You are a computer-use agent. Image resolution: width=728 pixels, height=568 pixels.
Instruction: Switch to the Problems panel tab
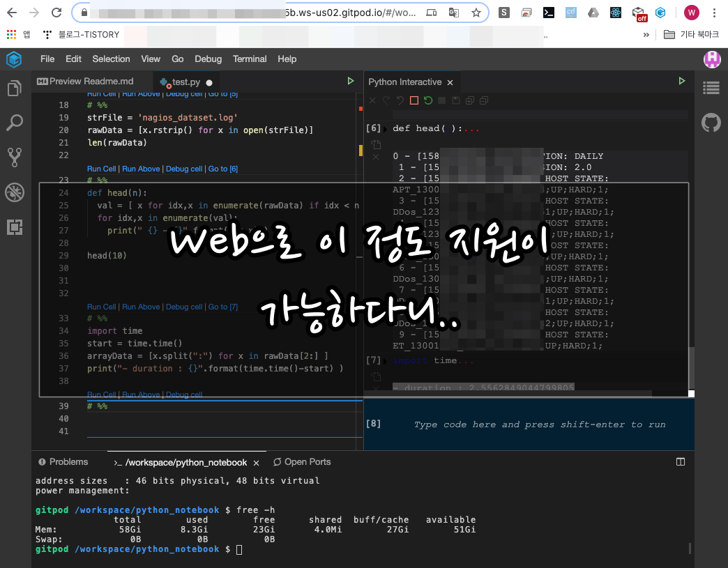[x=63, y=462]
